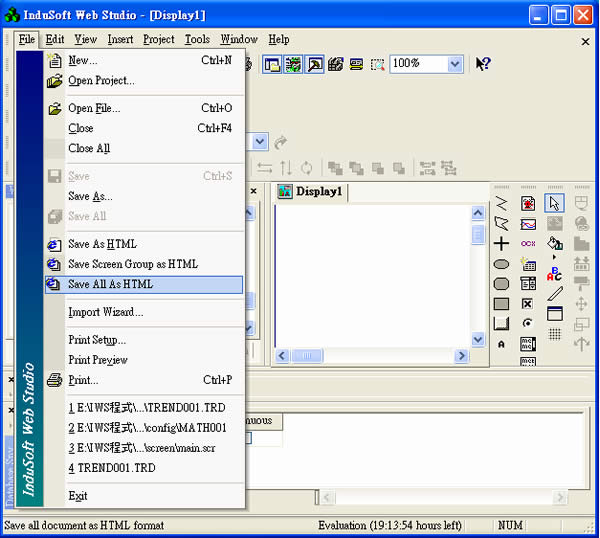Choose the ABC text tool

tap(555, 273)
